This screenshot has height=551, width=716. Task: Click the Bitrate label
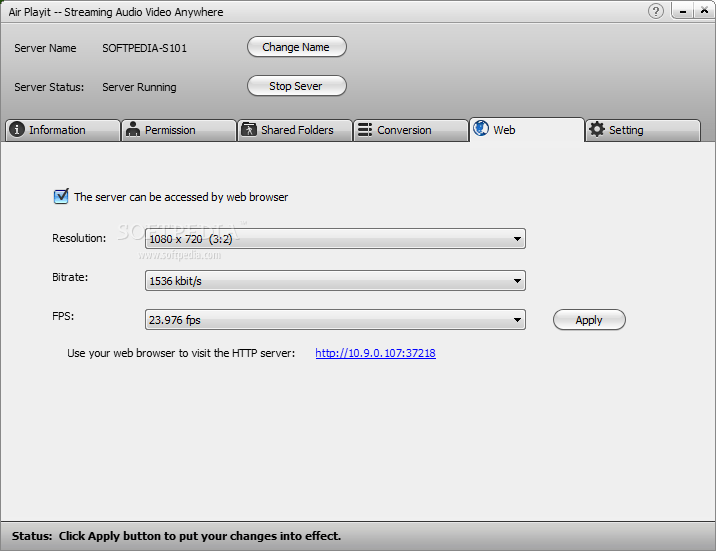70,277
